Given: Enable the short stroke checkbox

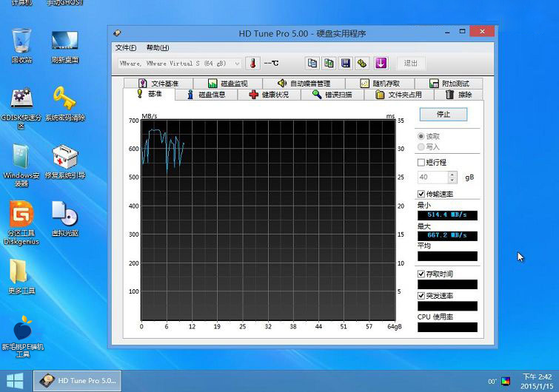Looking at the screenshot, I should tap(421, 163).
